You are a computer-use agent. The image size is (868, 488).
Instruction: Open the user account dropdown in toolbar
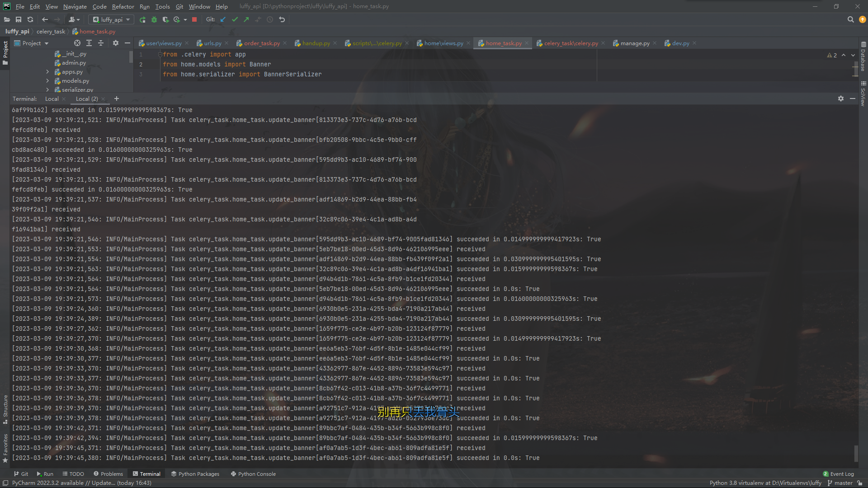pyautogui.click(x=74, y=19)
